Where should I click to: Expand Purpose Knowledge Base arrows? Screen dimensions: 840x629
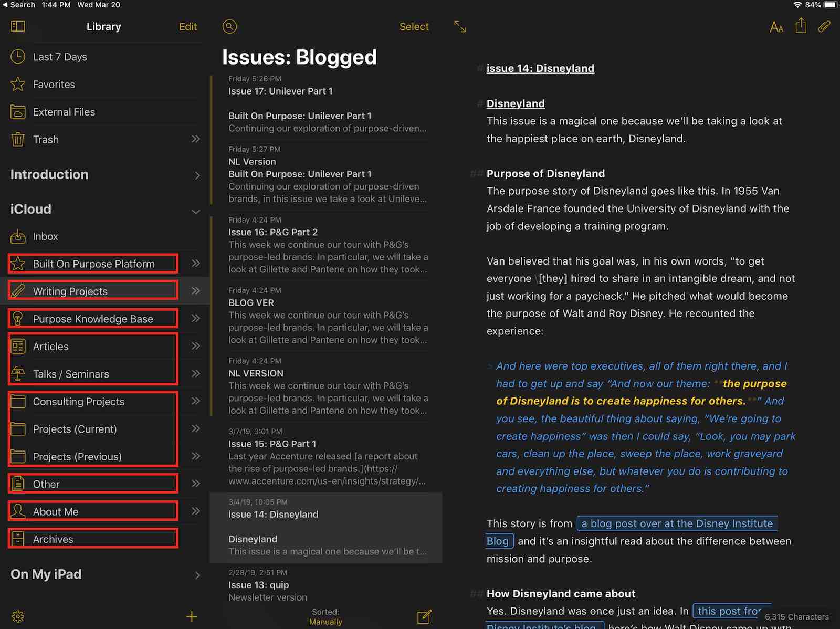(196, 318)
